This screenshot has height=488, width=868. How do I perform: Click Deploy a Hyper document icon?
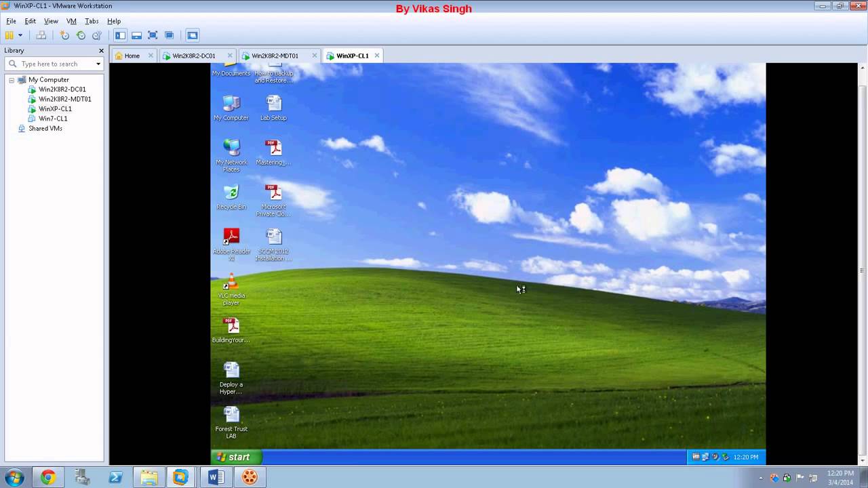point(231,378)
